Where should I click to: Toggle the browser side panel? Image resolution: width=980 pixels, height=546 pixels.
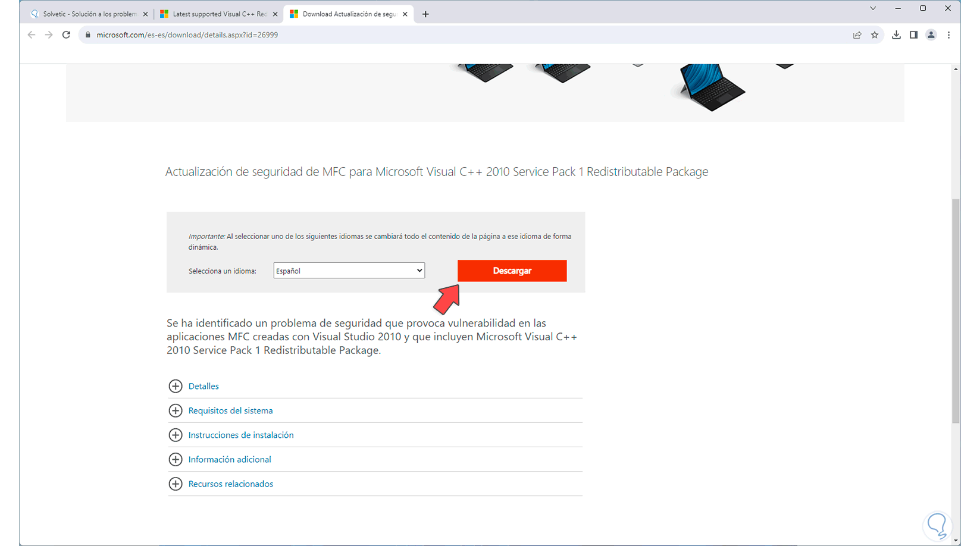point(913,35)
